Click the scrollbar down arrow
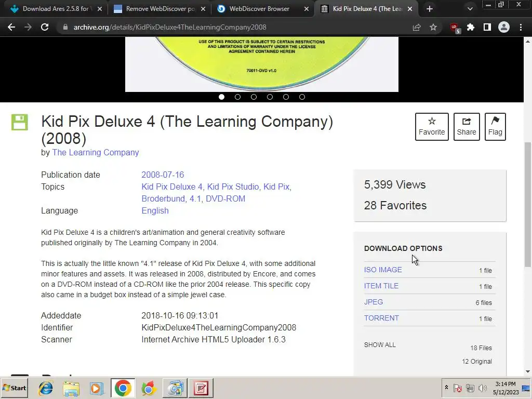Screen dimensions: 532x399 528,371
